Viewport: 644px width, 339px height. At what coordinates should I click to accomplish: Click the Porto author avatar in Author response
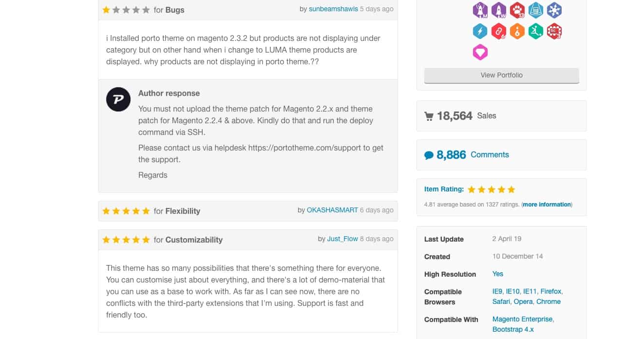tap(118, 99)
